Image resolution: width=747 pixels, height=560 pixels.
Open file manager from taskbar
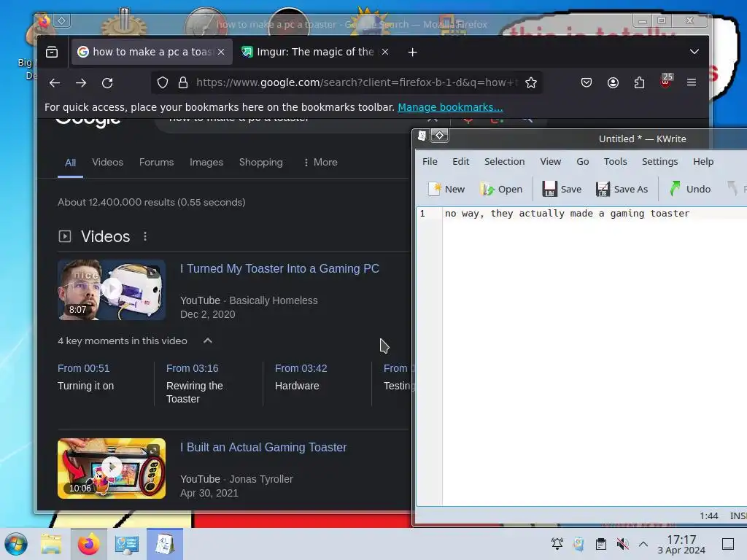(x=52, y=544)
